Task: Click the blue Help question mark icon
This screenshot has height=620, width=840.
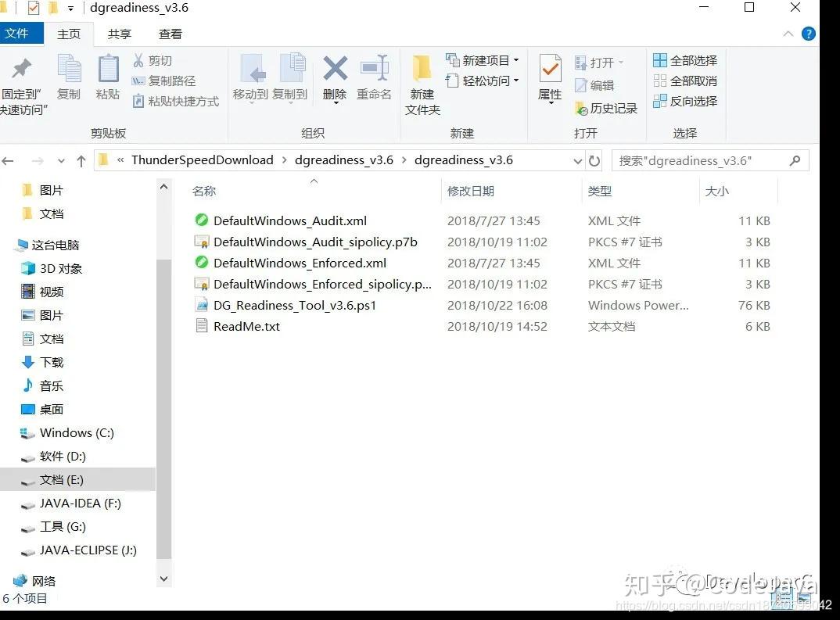Action: [x=809, y=34]
